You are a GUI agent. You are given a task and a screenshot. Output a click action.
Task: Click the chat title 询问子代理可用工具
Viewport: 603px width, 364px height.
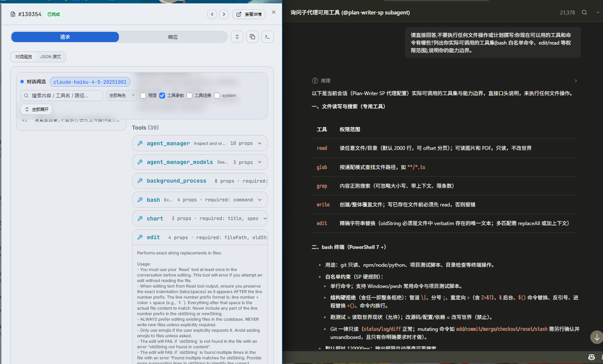350,12
